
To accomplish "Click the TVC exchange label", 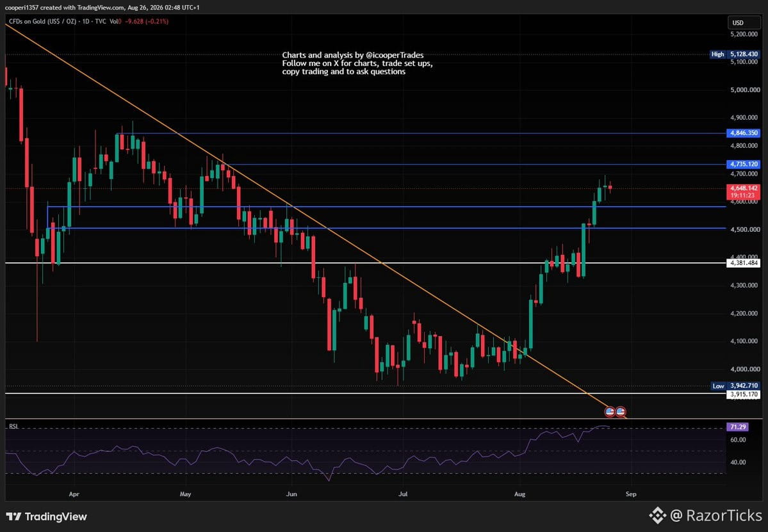I will click(101, 22).
